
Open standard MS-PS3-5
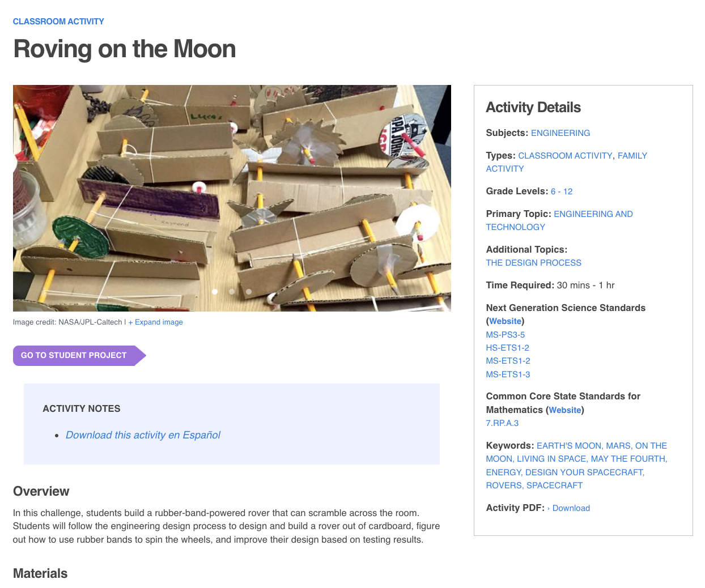coord(505,334)
